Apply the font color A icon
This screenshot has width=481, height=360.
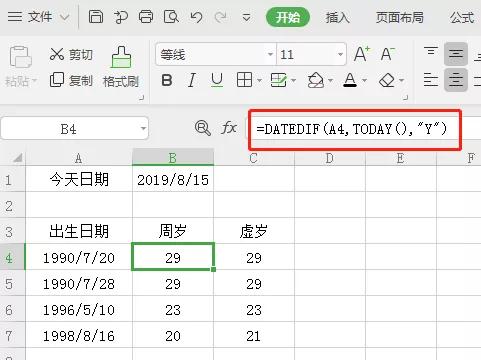click(x=350, y=80)
